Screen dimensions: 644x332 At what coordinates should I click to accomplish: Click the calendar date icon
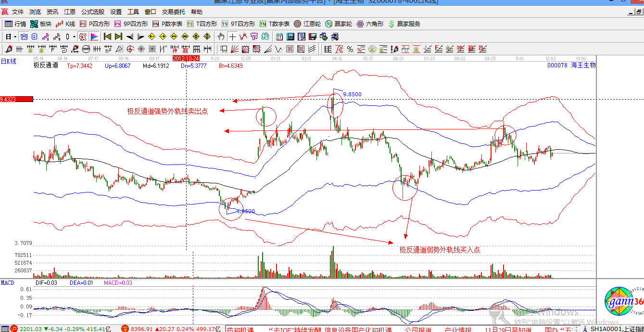tap(279, 37)
